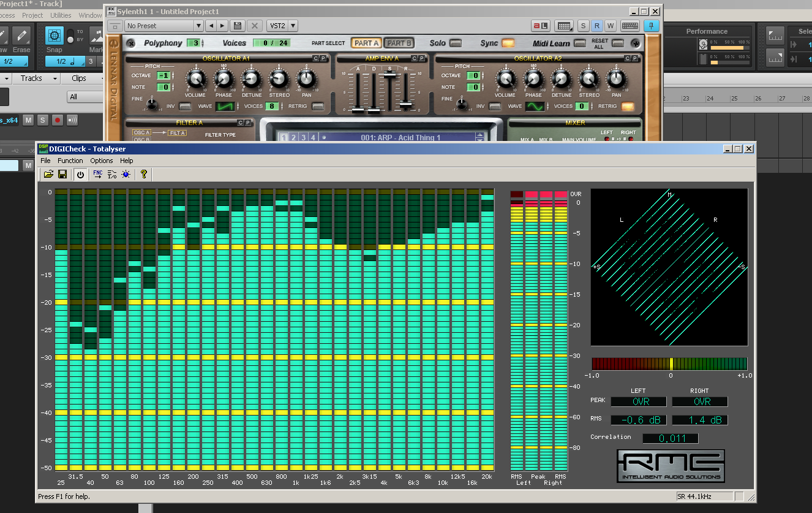Open the Utilities menu in the DAW
The height and width of the screenshot is (513, 812).
[61, 15]
